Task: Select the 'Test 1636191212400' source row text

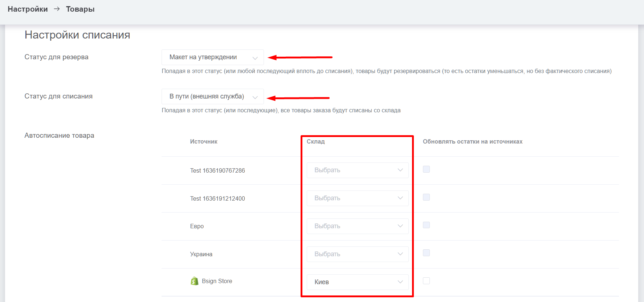Action: tap(217, 198)
